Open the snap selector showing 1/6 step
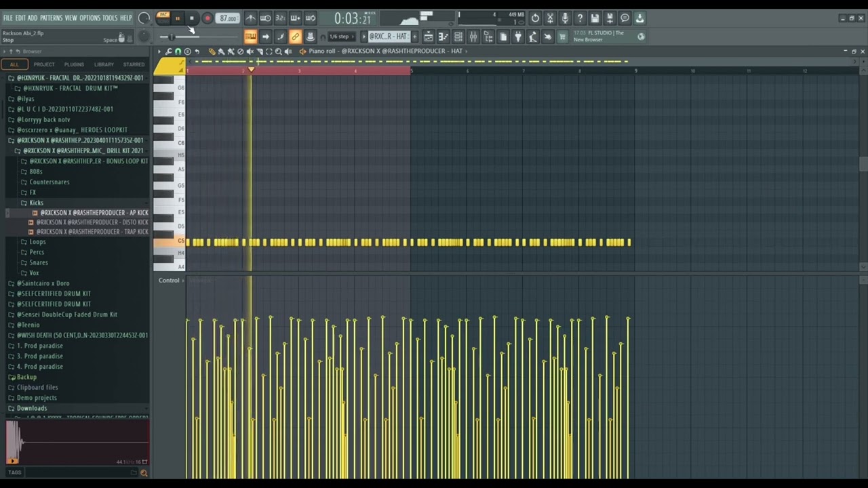Image resolution: width=868 pixels, height=488 pixels. tap(342, 37)
